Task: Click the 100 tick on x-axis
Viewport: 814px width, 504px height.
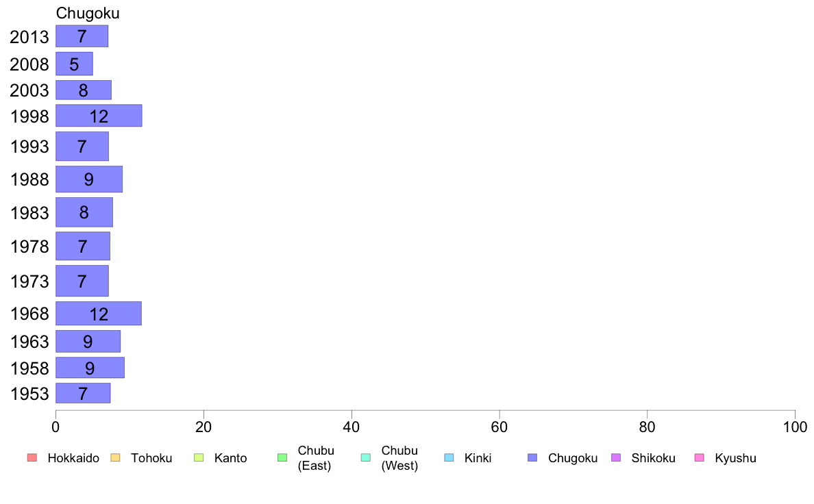Action: point(795,427)
